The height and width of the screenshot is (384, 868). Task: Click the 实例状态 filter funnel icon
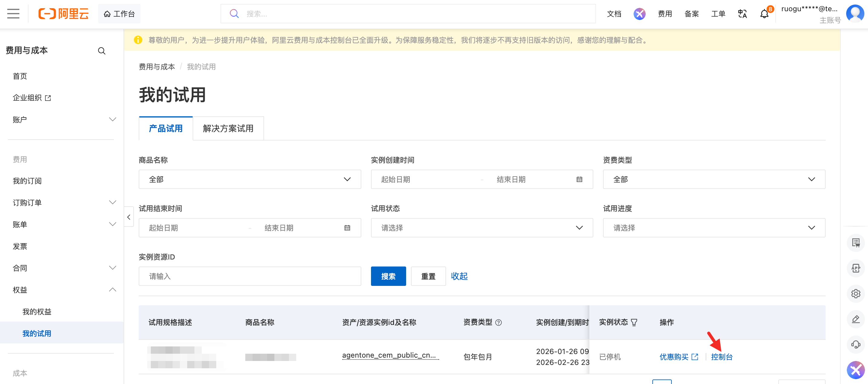click(634, 322)
